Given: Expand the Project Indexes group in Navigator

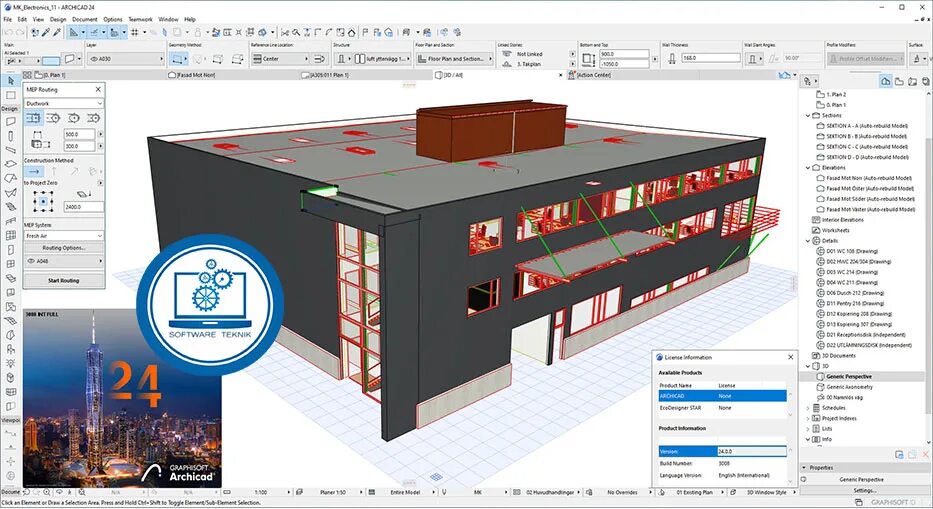Looking at the screenshot, I should point(807,419).
